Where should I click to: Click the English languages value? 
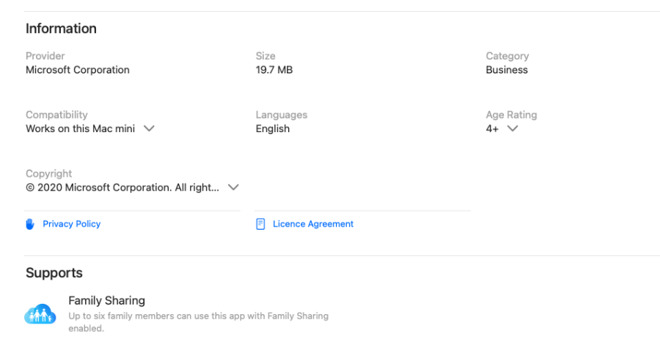[x=273, y=129]
